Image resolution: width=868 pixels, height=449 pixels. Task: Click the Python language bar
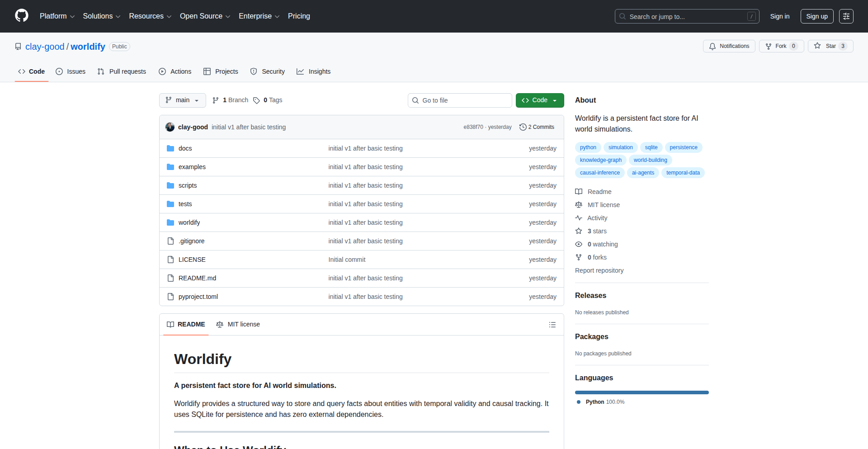(x=642, y=392)
